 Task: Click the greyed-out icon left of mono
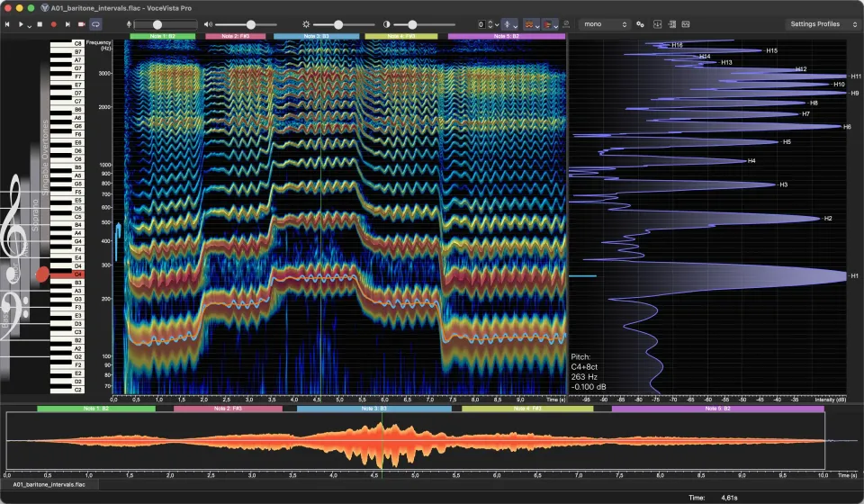pyautogui.click(x=566, y=23)
